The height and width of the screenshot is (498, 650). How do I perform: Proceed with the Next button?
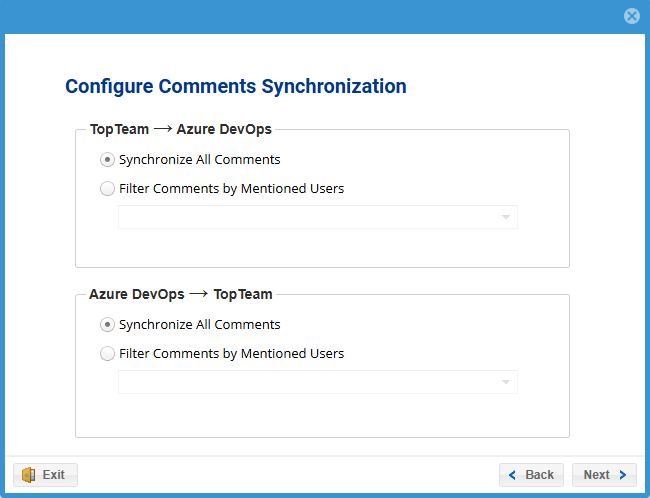(x=604, y=475)
